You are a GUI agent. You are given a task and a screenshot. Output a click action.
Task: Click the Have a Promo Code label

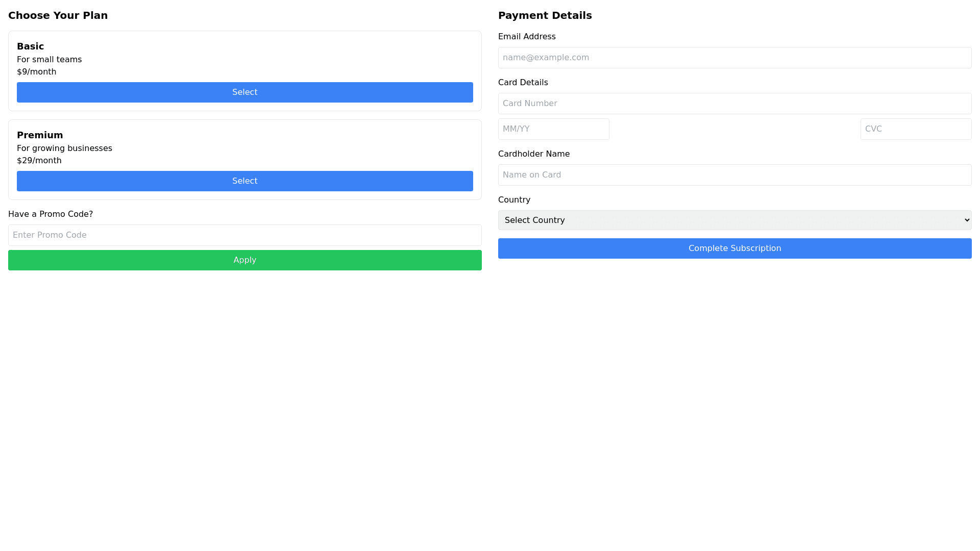(51, 214)
